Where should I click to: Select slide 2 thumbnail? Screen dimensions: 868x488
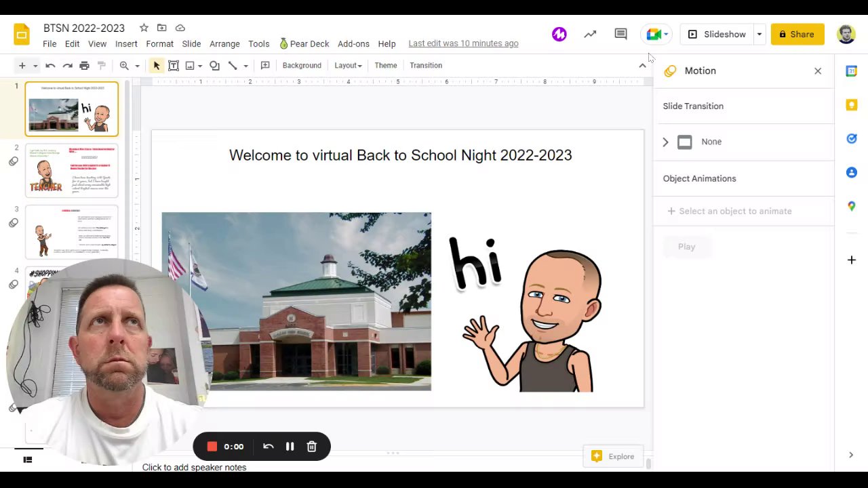click(x=71, y=170)
